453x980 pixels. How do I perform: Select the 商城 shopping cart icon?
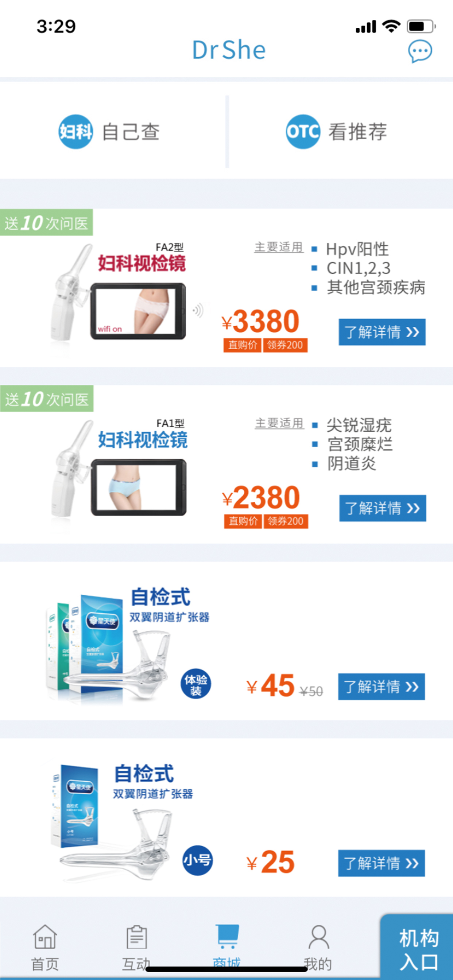pyautogui.click(x=227, y=936)
